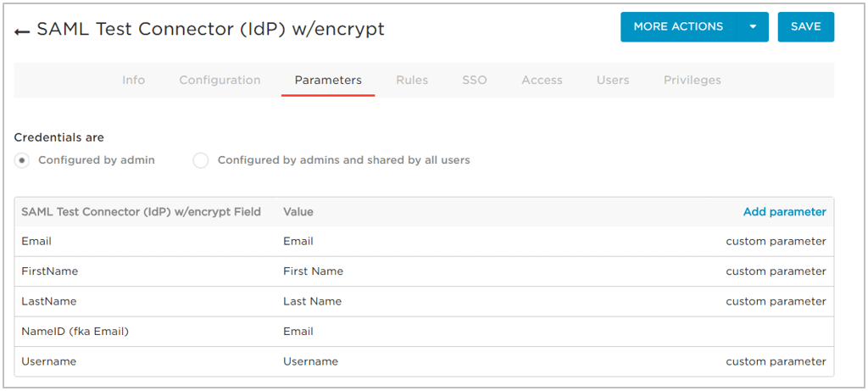Expand the More Actions dropdown arrow
The image size is (868, 391).
pyautogui.click(x=753, y=27)
